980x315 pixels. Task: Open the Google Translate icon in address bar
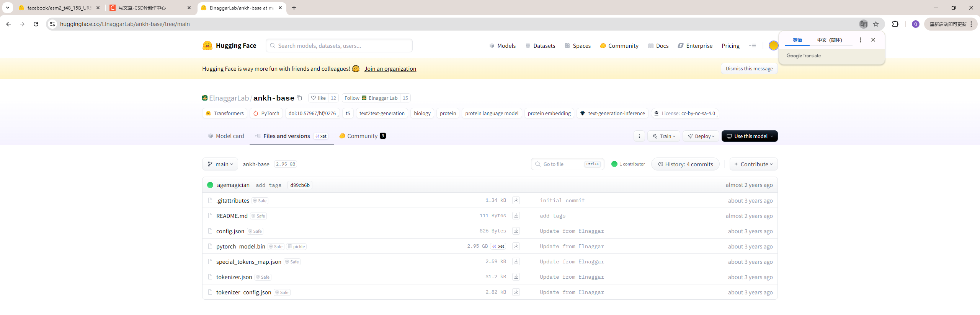(x=863, y=24)
